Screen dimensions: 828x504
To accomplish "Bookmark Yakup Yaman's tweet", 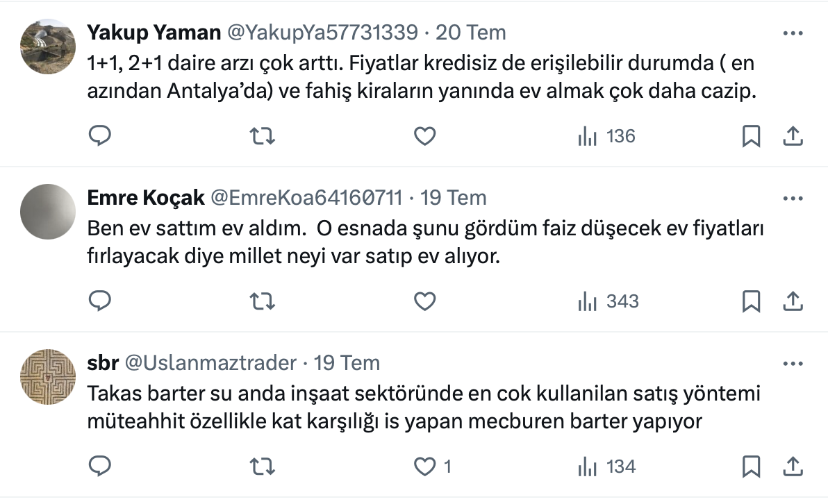I will [x=751, y=137].
